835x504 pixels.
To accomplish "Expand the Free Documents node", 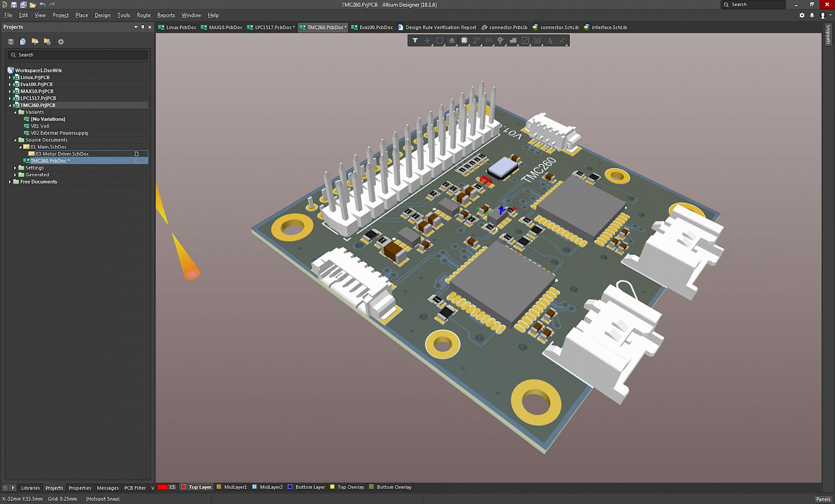I will pyautogui.click(x=9, y=182).
